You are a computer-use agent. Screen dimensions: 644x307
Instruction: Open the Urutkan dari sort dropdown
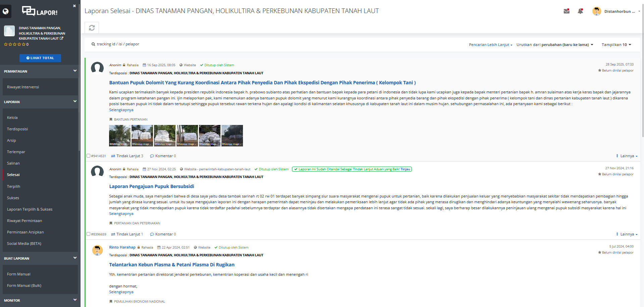tap(555, 45)
